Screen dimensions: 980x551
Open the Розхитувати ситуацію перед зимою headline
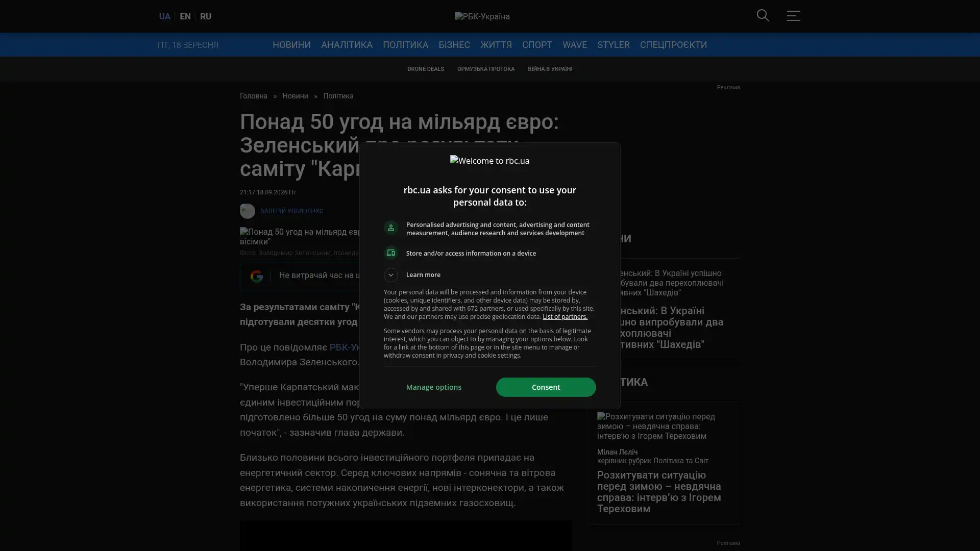659,492
